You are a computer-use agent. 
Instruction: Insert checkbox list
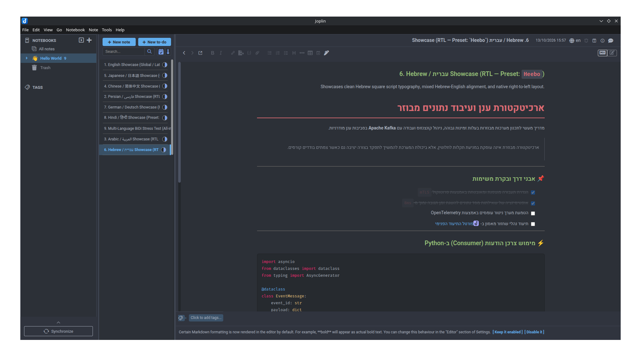(x=286, y=53)
